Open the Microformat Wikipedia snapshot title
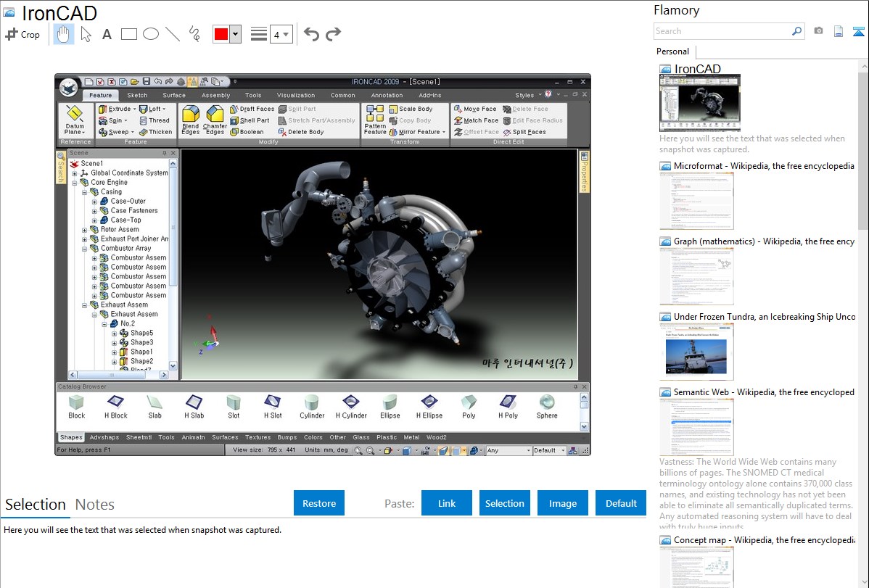 pos(764,166)
